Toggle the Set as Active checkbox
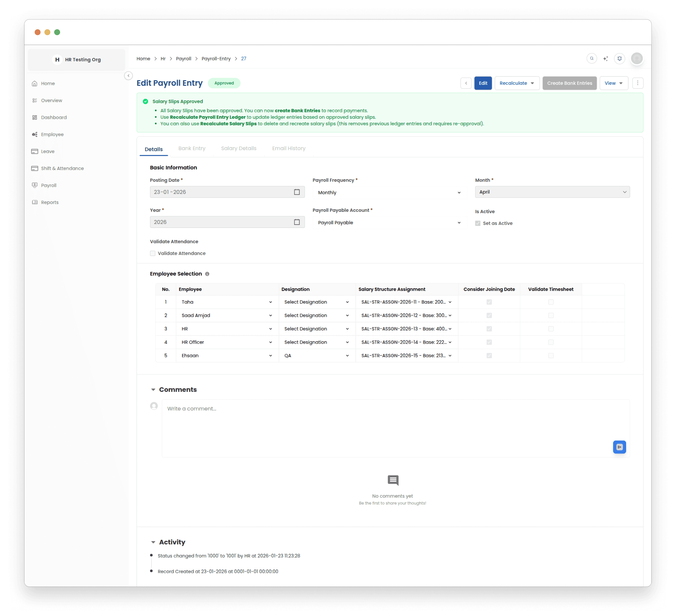The height and width of the screenshot is (616, 676). pos(477,223)
